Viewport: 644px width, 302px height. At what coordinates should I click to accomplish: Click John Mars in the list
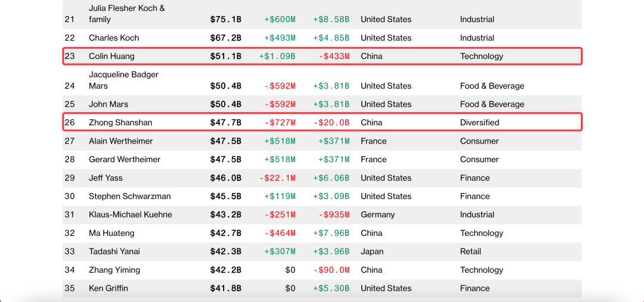[109, 104]
